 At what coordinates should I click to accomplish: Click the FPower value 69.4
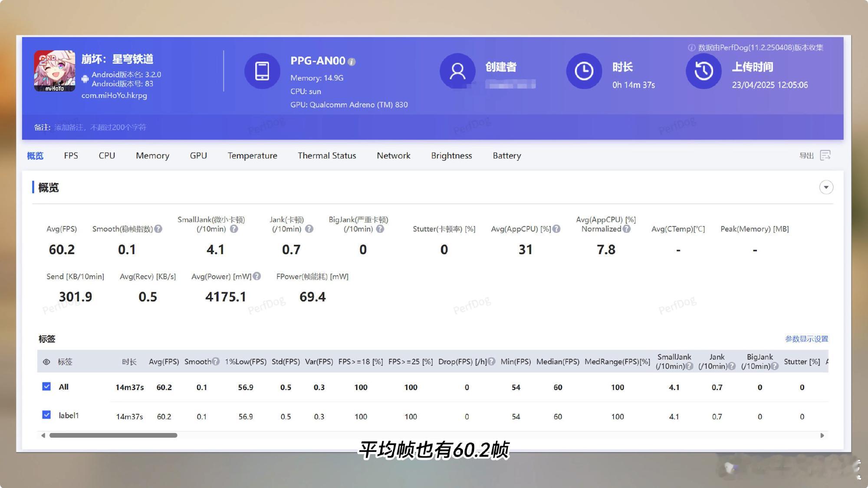pos(312,297)
